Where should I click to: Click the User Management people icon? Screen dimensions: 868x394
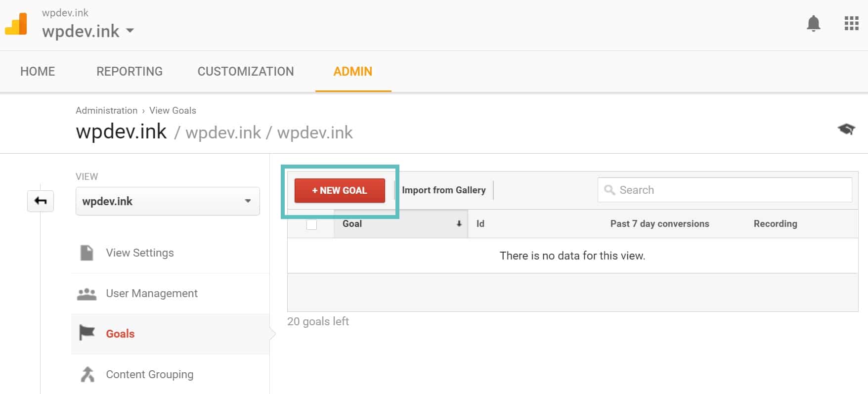pyautogui.click(x=87, y=294)
